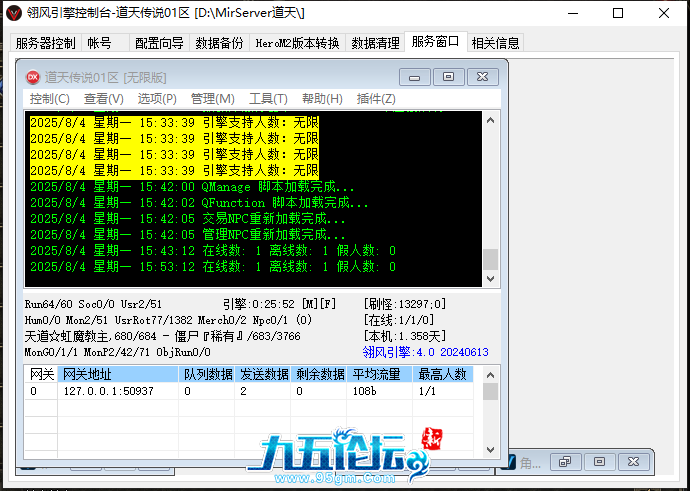The height and width of the screenshot is (491, 690).
Task: Click the 队列数据 column header
Action: click(x=206, y=374)
